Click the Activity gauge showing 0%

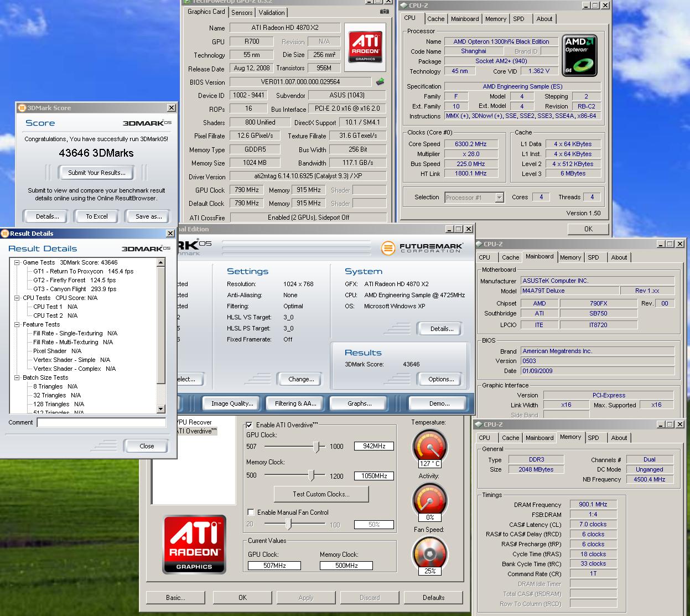(x=430, y=501)
